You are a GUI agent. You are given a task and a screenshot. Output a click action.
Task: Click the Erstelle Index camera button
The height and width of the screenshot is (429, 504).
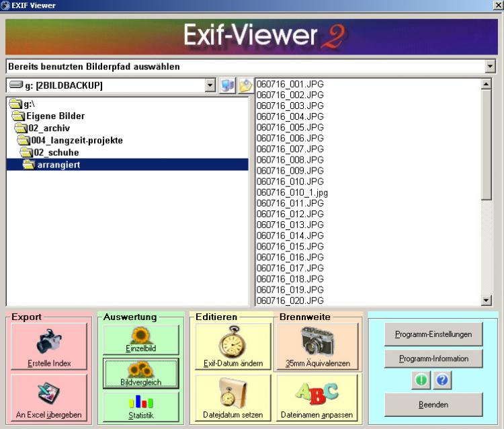coord(48,346)
